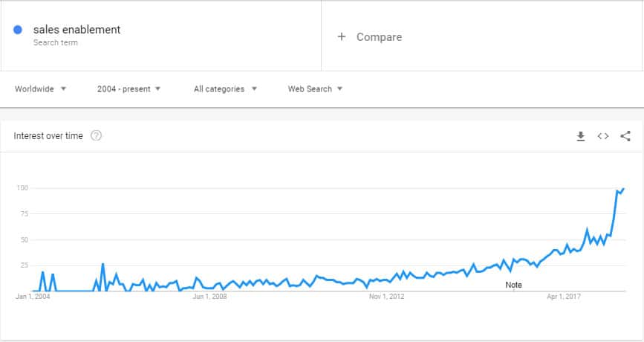The width and height of the screenshot is (644, 342).
Task: Share the Interest over time chart
Action: pos(625,136)
